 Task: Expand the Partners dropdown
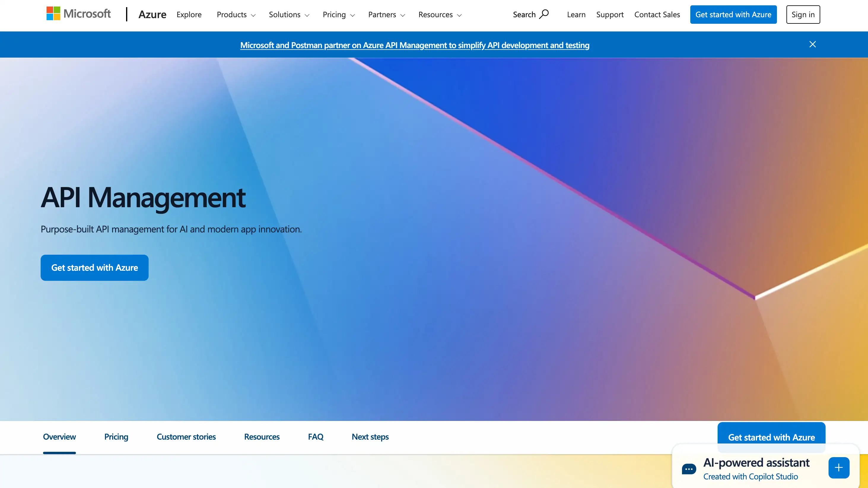pos(387,15)
